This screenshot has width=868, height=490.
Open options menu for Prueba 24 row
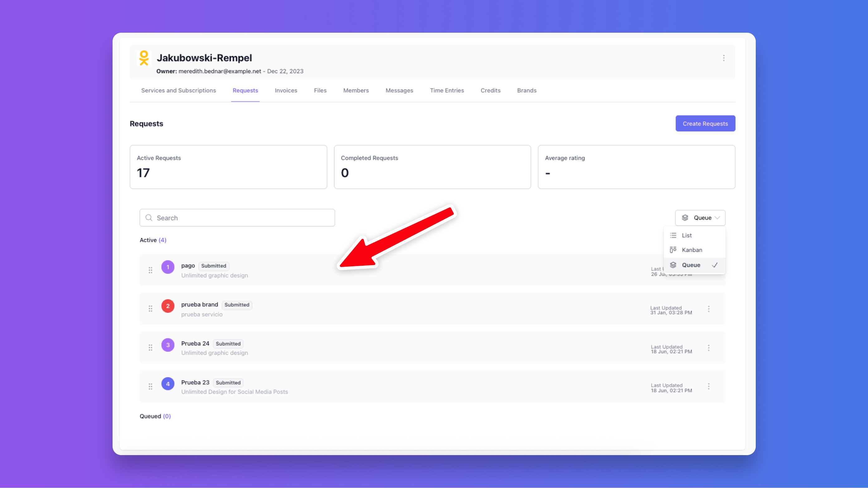point(709,348)
